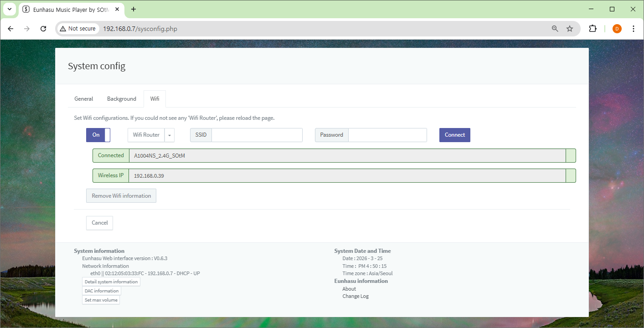Open the Change Log link
644x328 pixels.
pos(355,296)
